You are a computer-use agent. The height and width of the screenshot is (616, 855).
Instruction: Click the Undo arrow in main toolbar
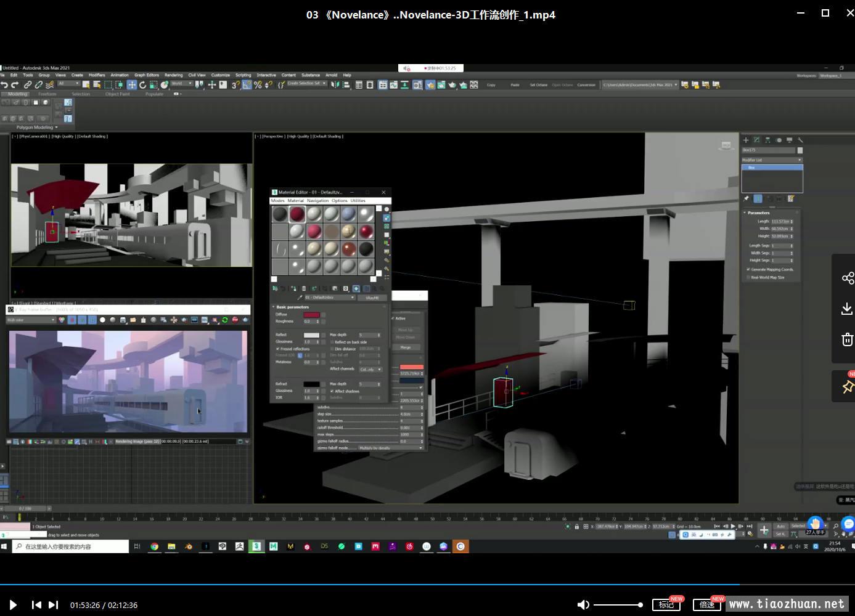point(5,85)
